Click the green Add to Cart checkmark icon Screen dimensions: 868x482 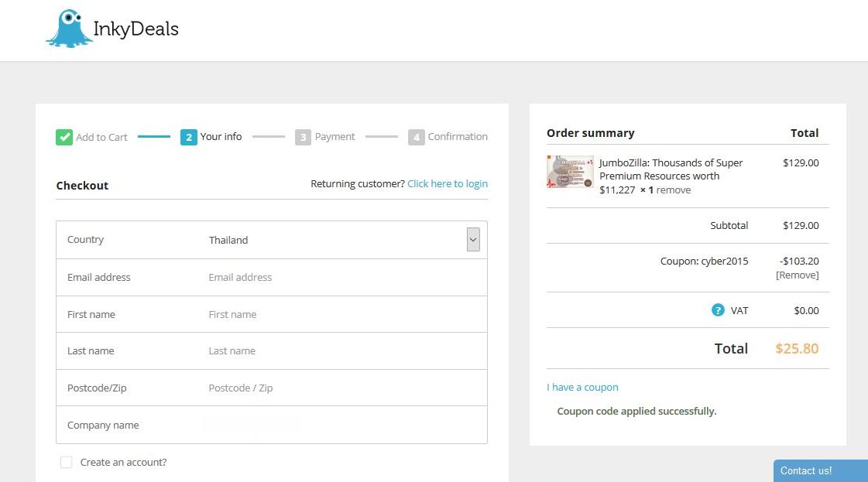[64, 137]
